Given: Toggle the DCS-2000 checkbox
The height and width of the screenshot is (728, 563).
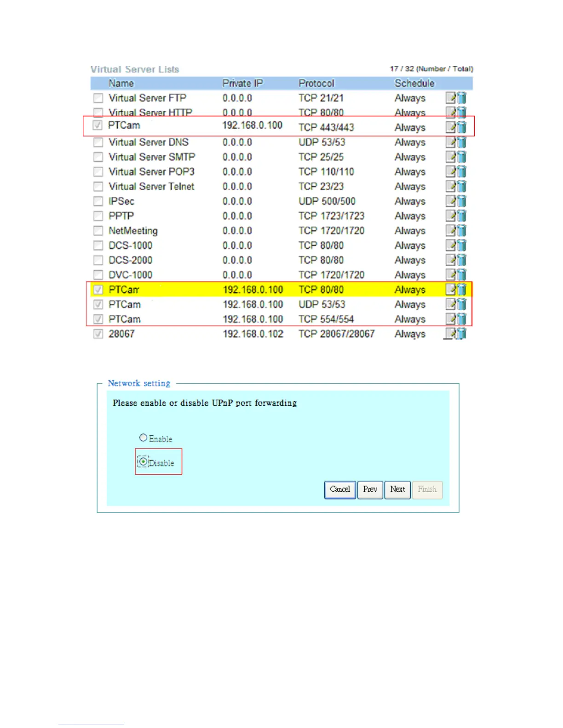Looking at the screenshot, I should [98, 260].
